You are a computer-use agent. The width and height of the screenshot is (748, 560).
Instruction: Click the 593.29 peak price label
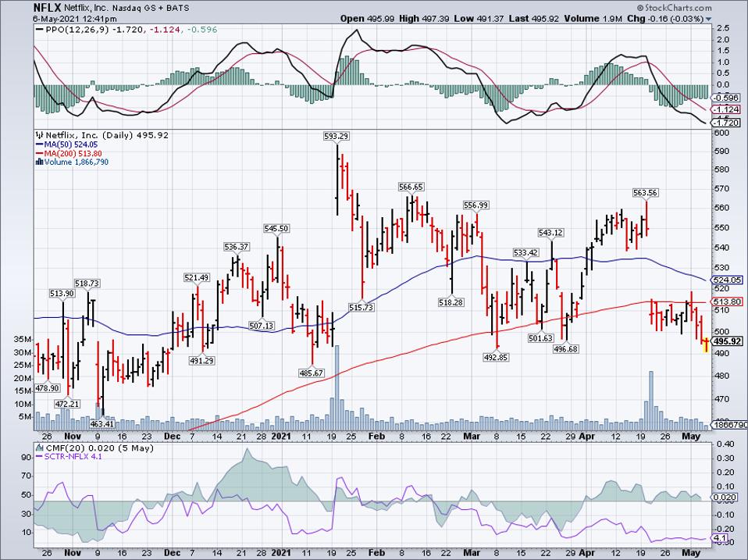point(337,137)
